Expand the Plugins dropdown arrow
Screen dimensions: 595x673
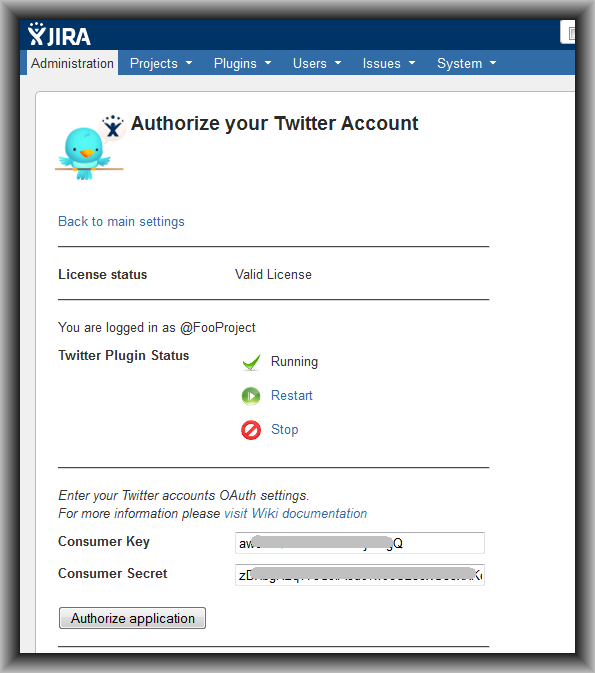tap(268, 63)
